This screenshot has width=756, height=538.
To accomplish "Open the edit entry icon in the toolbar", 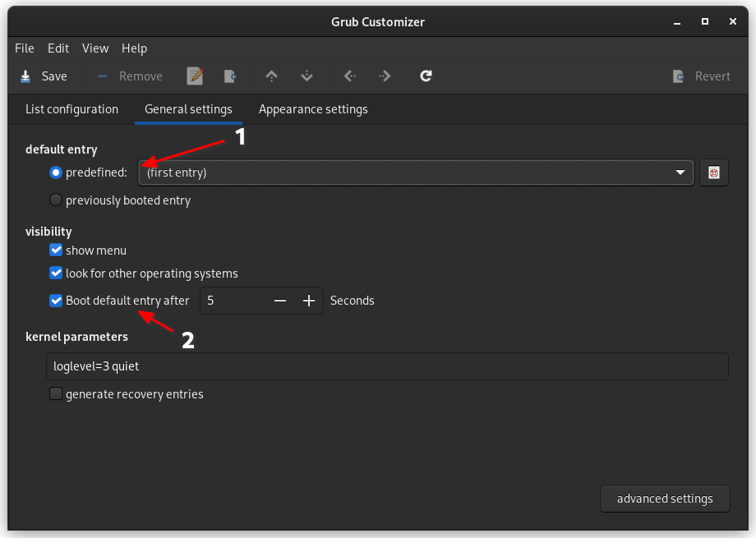I will [195, 76].
